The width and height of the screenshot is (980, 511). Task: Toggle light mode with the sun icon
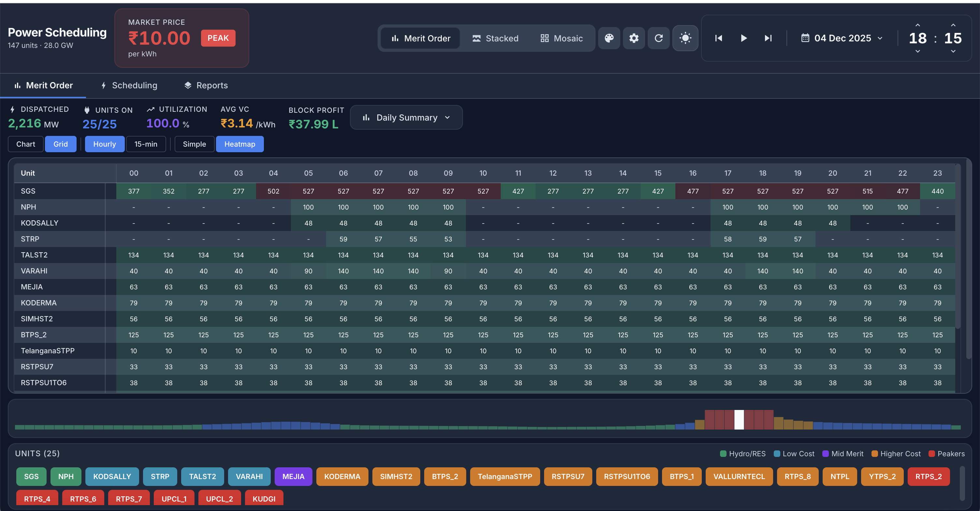[685, 38]
